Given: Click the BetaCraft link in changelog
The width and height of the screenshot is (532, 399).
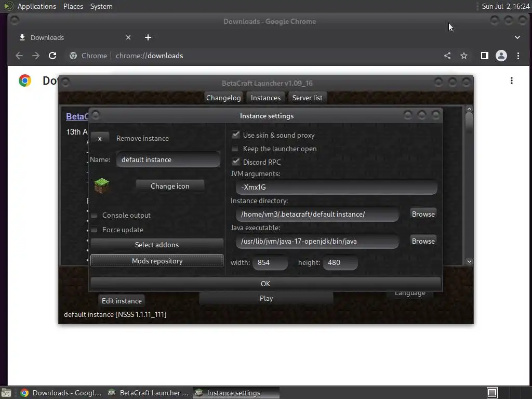Looking at the screenshot, I should click(77, 116).
